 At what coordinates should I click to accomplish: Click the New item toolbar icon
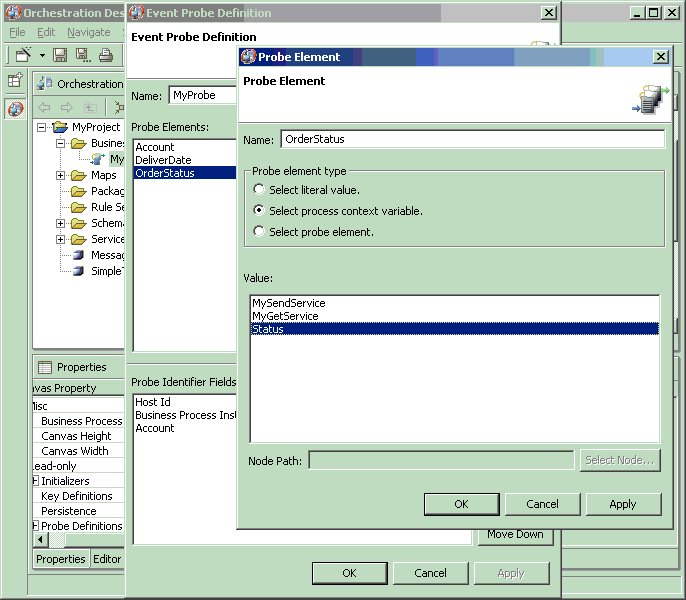[x=23, y=55]
